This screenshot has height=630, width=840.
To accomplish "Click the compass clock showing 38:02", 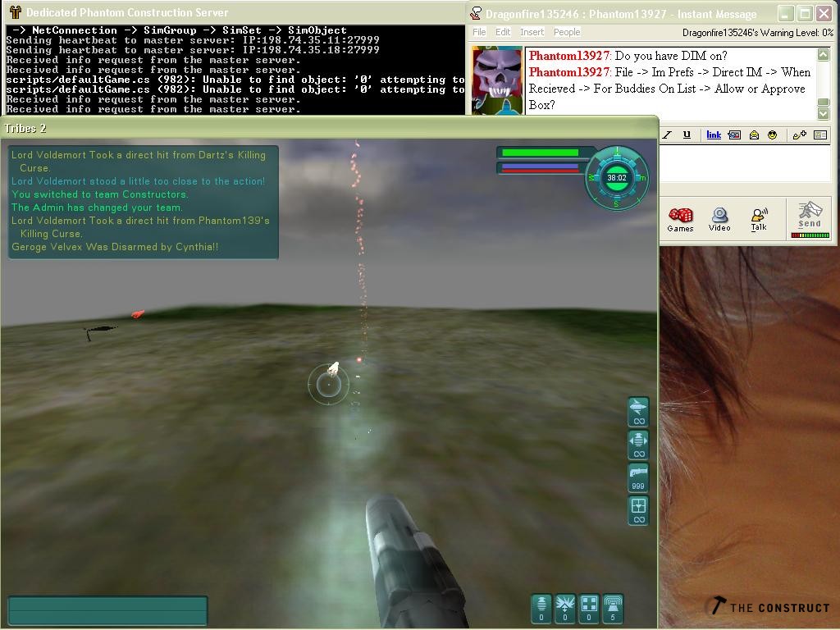I will pos(617,178).
